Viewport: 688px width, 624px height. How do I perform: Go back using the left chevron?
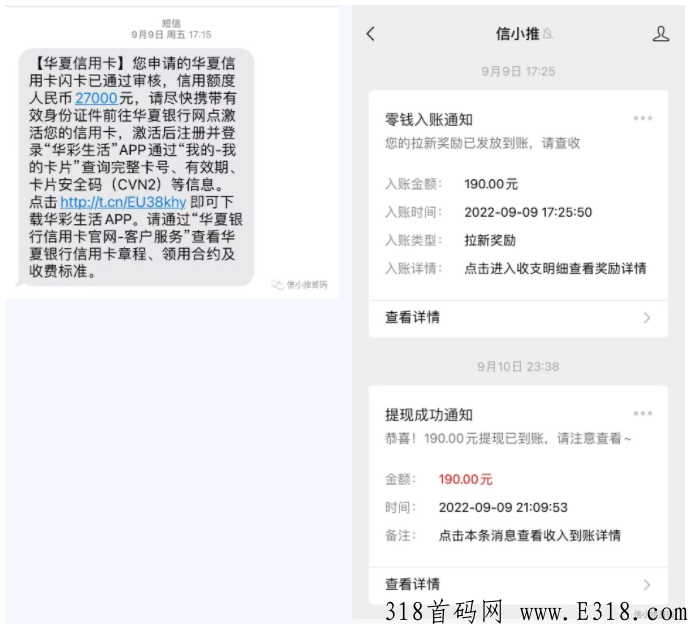pyautogui.click(x=371, y=34)
